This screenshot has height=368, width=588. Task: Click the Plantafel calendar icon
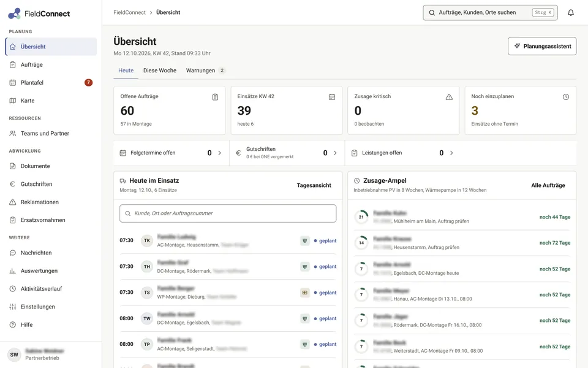click(13, 83)
